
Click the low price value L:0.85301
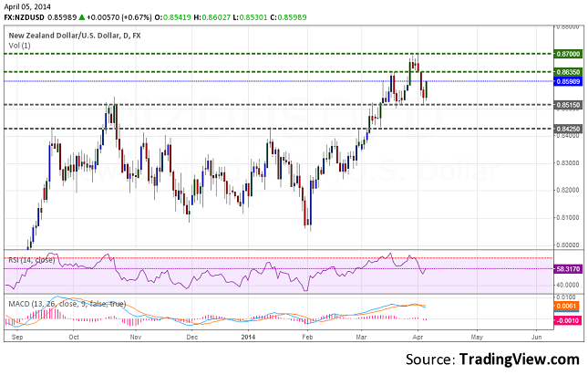[x=250, y=17]
